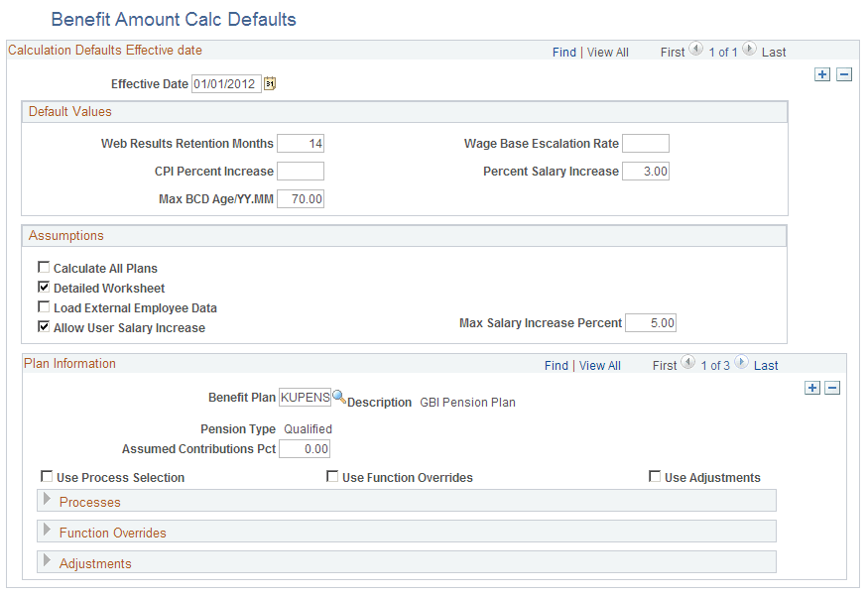This screenshot has height=595, width=868.
Task: Select View All in Plan Information
Action: (x=599, y=365)
